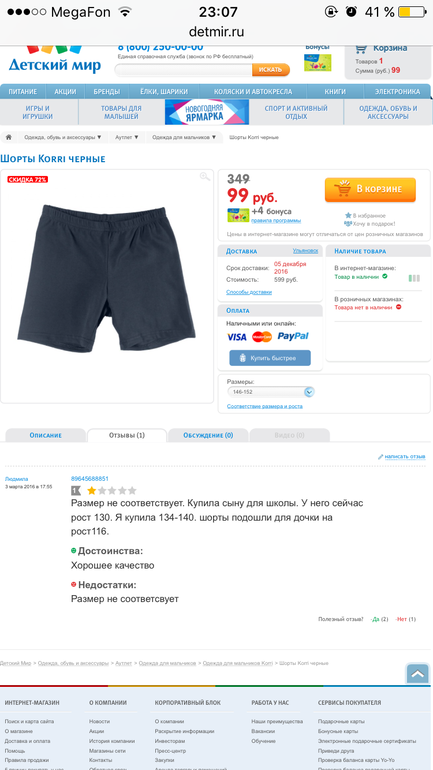Click the Детский мир logo
The height and width of the screenshot is (770, 433).
[54, 59]
